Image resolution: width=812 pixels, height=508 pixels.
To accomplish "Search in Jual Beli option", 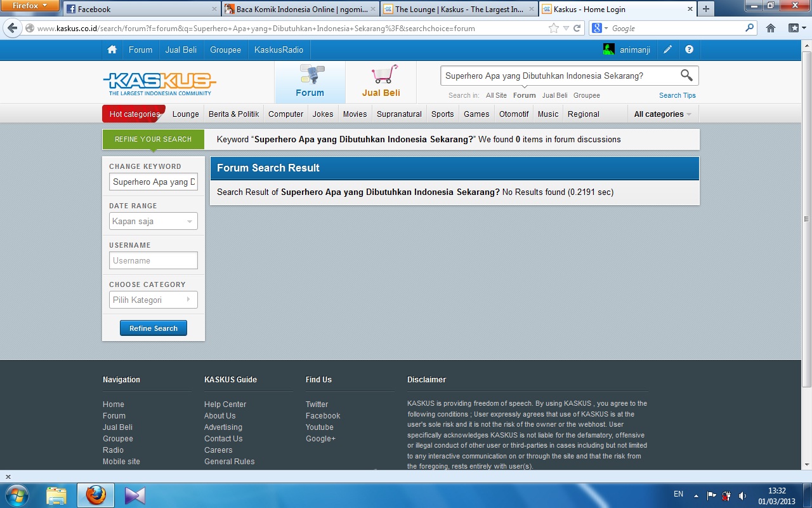I will pos(554,95).
